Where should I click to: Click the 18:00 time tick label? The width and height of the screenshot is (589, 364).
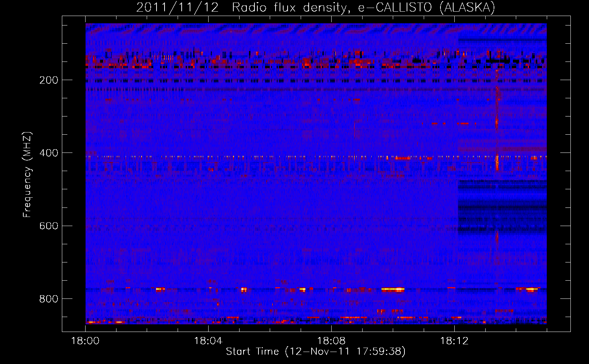point(85,341)
